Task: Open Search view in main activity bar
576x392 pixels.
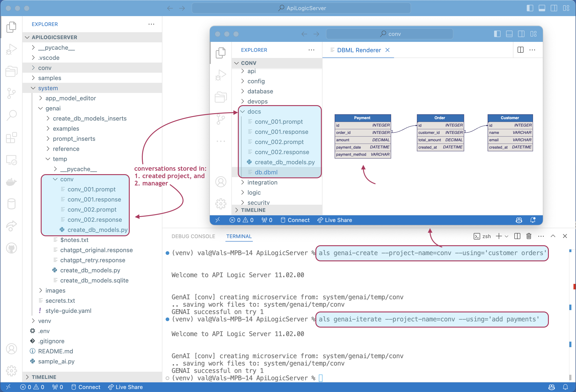Action: pos(12,115)
